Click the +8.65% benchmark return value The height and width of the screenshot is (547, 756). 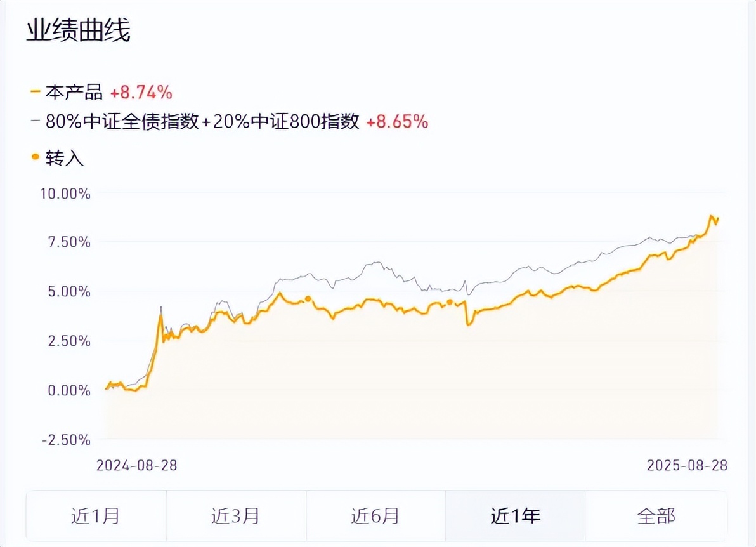coord(397,121)
